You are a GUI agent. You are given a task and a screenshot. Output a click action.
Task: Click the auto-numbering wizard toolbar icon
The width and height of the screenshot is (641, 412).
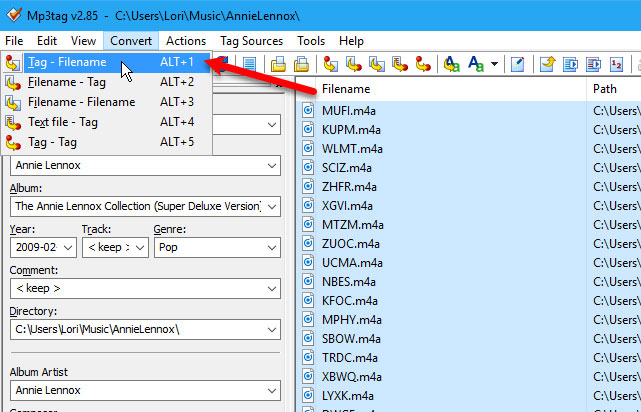(616, 65)
